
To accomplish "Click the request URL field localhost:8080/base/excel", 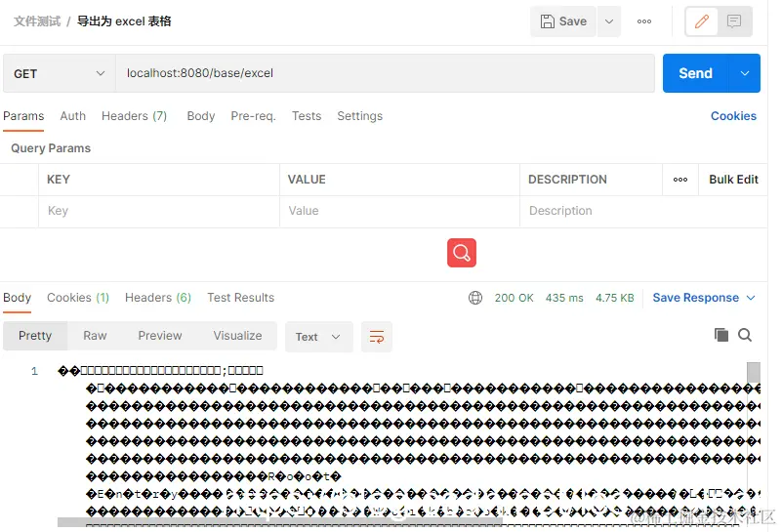I will pyautogui.click(x=385, y=73).
